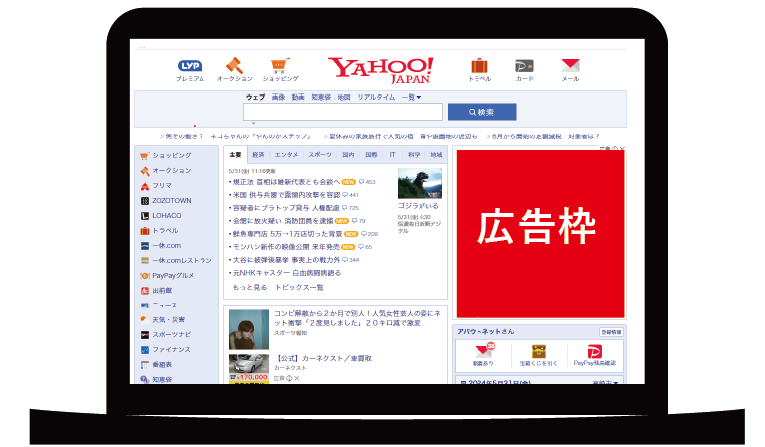Click the sidebar フリマ icon
The width and height of the screenshot is (765, 447).
pyautogui.click(x=144, y=186)
